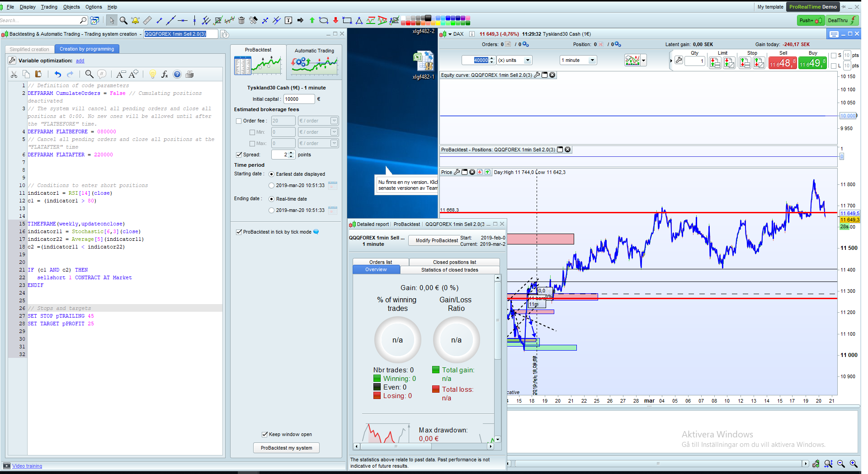The height and width of the screenshot is (474, 868).
Task: Click the undo arrow in code editor
Action: pyautogui.click(x=58, y=75)
